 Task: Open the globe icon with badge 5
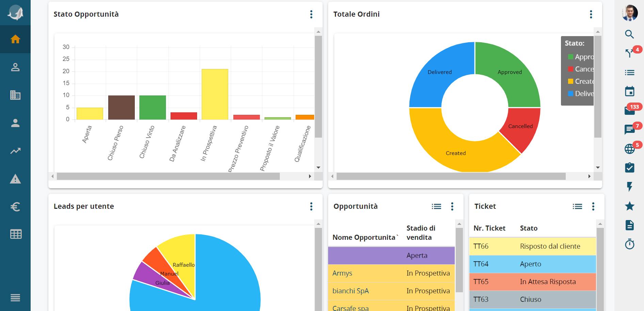pyautogui.click(x=629, y=149)
